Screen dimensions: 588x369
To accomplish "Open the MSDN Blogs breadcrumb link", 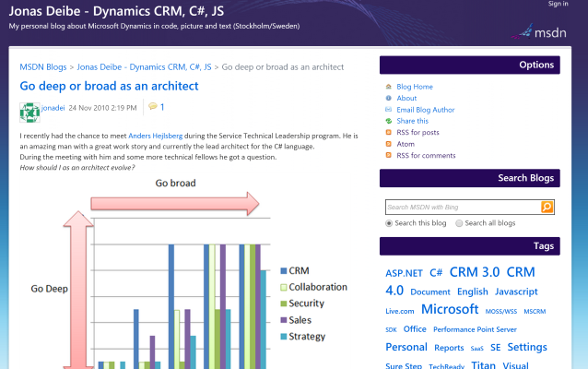I will (43, 67).
